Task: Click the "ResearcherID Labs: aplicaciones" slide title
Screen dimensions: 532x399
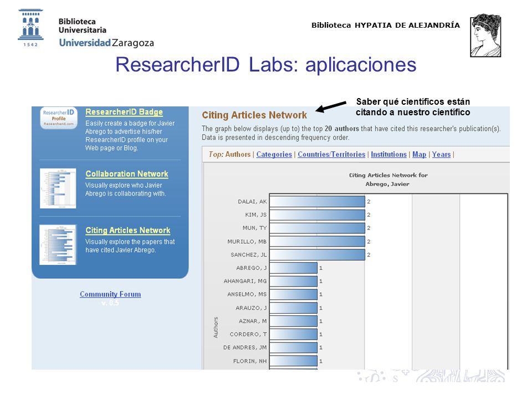Action: point(266,64)
